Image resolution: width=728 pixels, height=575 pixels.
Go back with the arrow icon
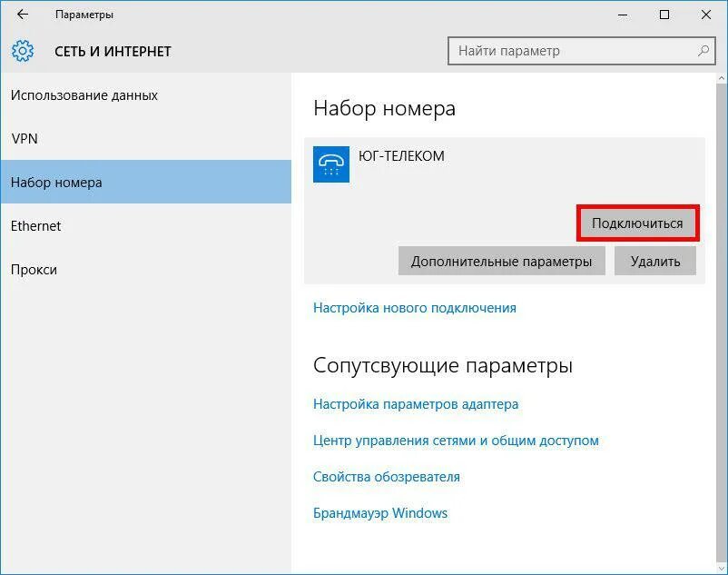(23, 15)
